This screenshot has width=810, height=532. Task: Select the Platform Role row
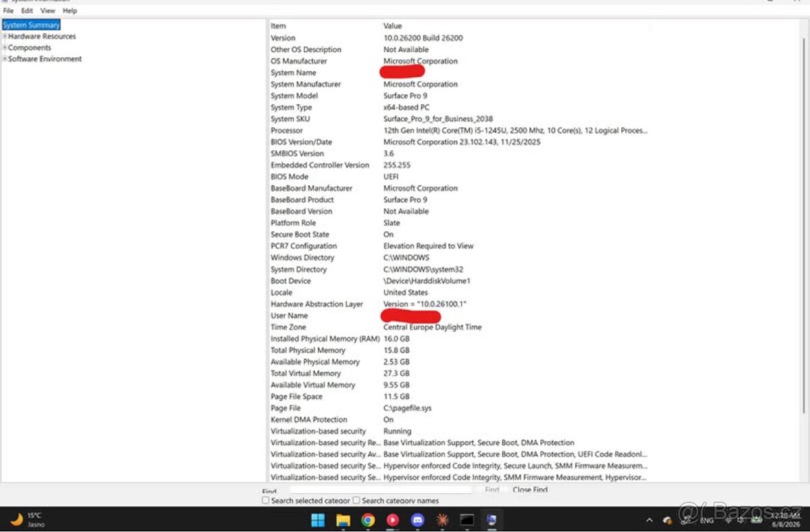(459, 223)
